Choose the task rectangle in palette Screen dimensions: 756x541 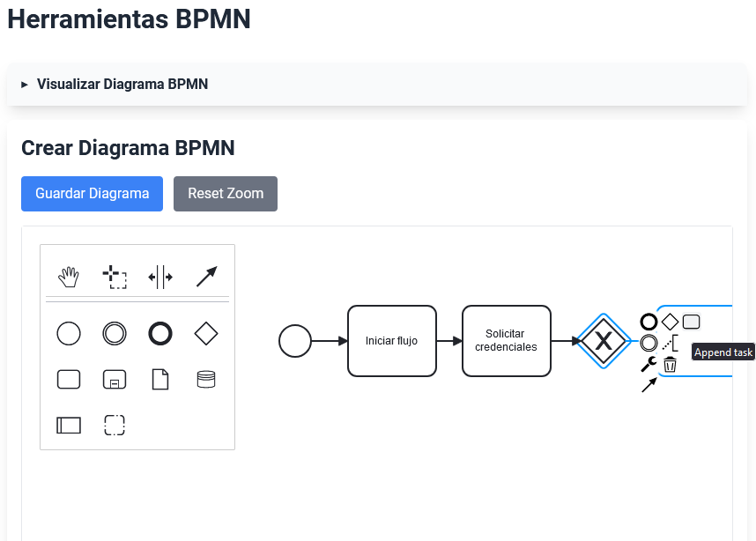point(69,380)
